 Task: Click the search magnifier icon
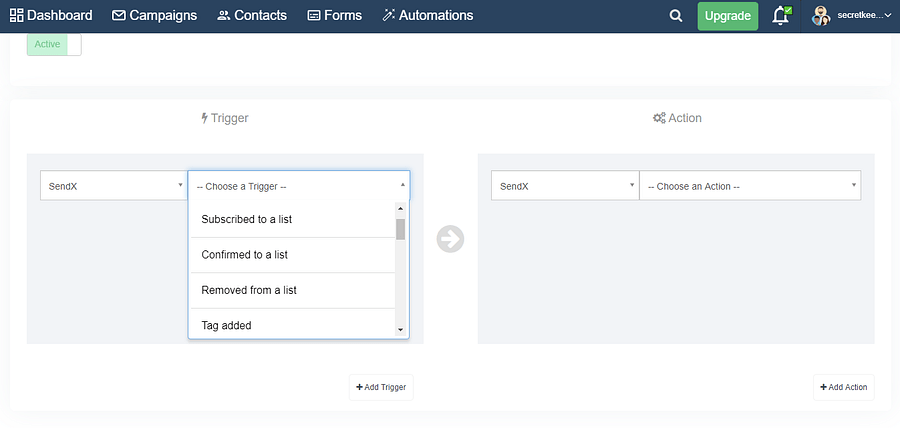(676, 16)
